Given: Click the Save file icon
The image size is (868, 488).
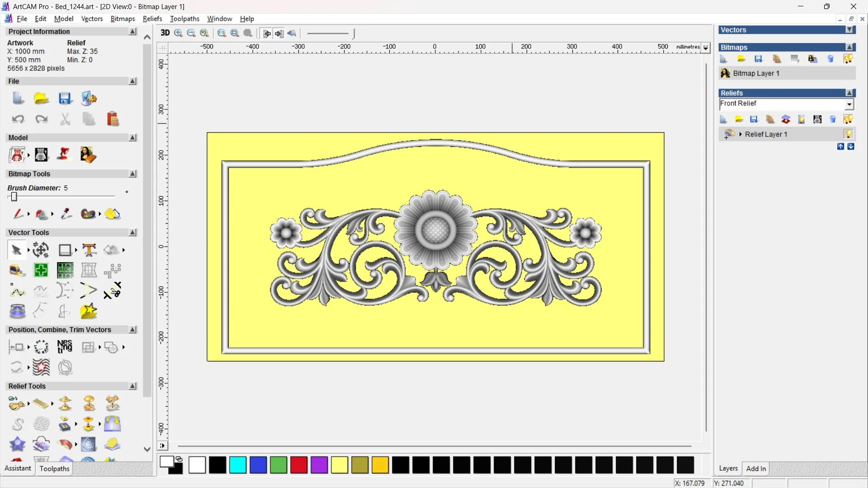Looking at the screenshot, I should tap(65, 99).
